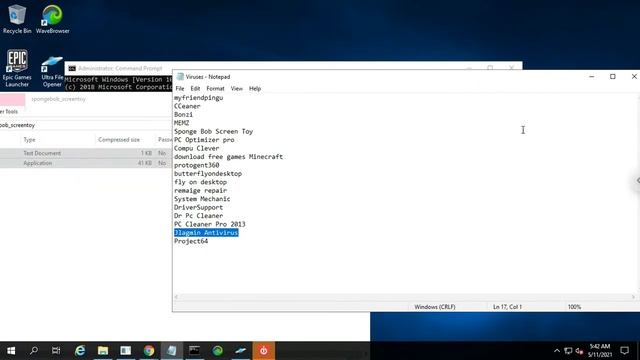Click the 'fly on desktop' line
Screen dimensions: 640x360
point(200,182)
